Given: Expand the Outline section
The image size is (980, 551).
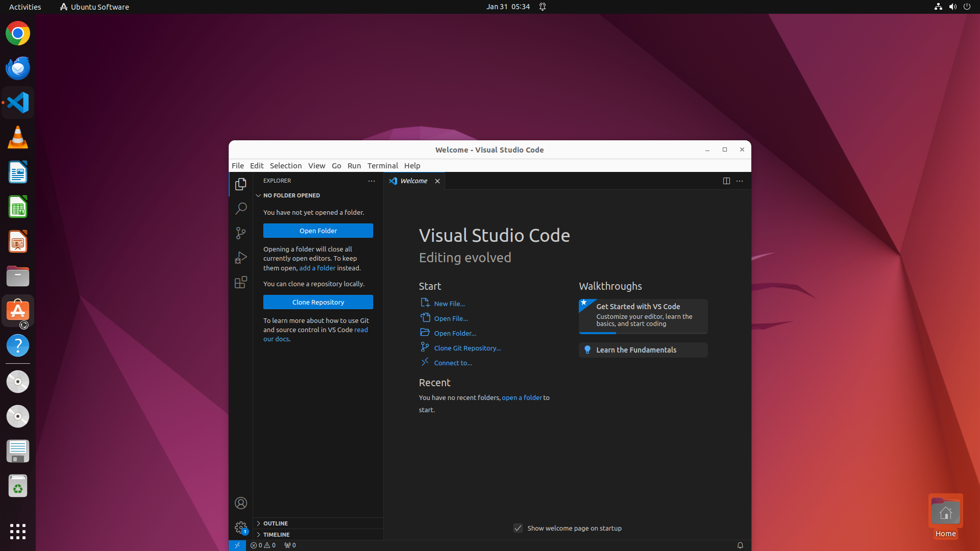Looking at the screenshot, I should (x=318, y=523).
